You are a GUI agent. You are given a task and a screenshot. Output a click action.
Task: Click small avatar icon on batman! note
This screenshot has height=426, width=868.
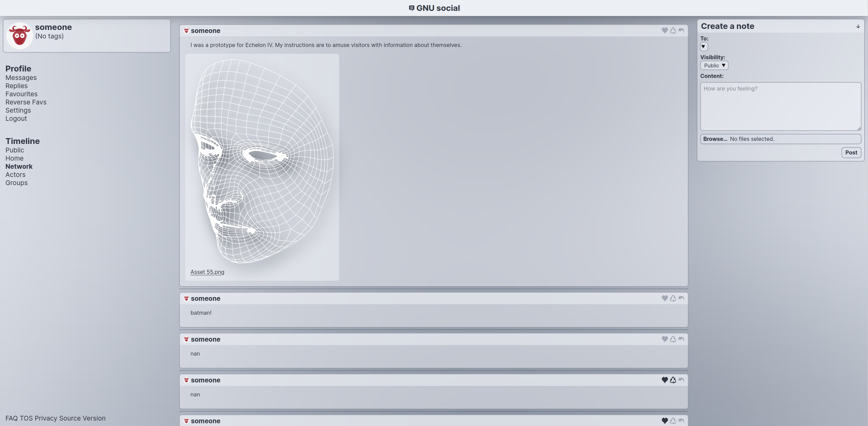(x=186, y=298)
